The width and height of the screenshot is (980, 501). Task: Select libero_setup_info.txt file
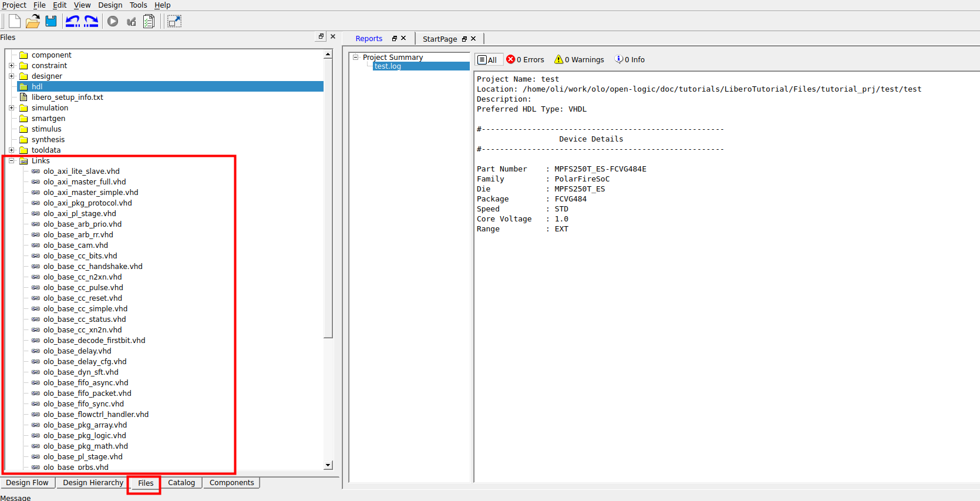pos(68,97)
